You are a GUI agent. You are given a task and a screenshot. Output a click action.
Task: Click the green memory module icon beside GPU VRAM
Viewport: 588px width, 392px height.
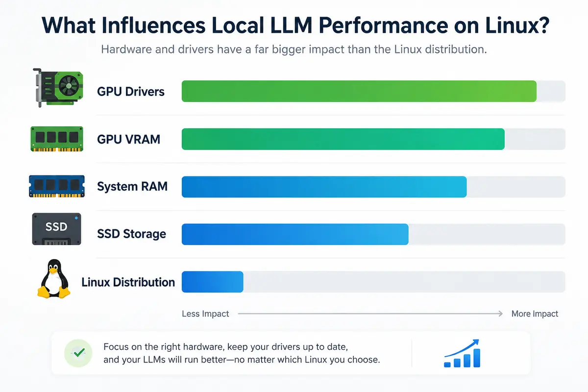(57, 139)
